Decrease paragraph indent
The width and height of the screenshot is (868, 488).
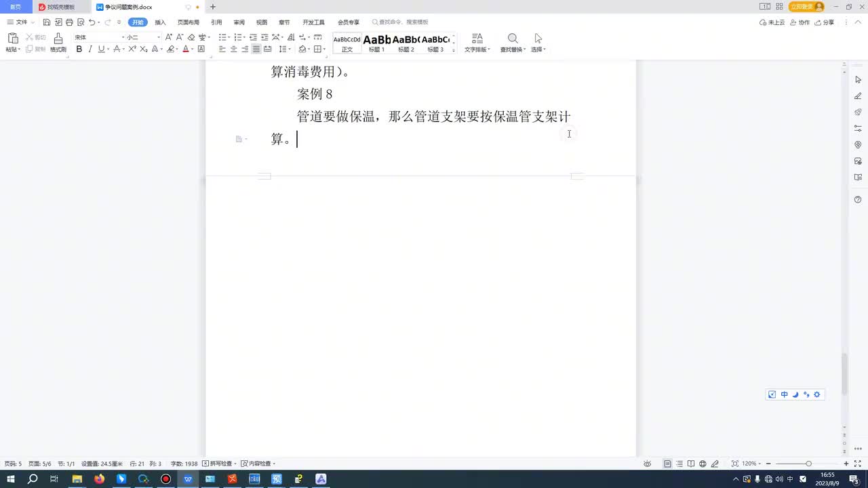click(x=253, y=37)
